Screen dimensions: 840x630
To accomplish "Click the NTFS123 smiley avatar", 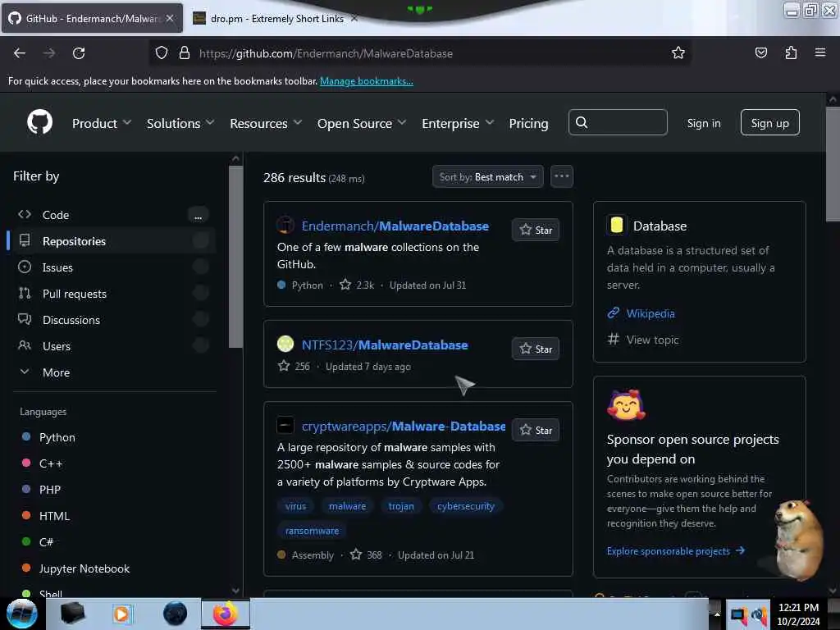I will (x=285, y=344).
